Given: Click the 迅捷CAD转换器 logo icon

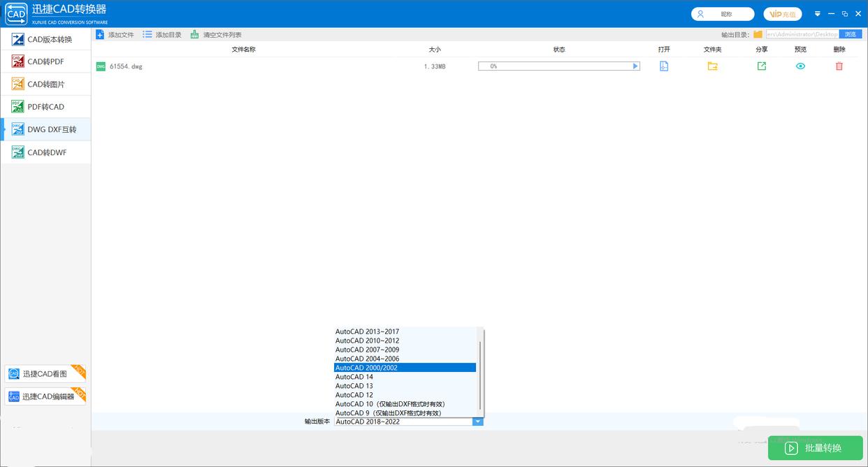Looking at the screenshot, I should [x=15, y=14].
